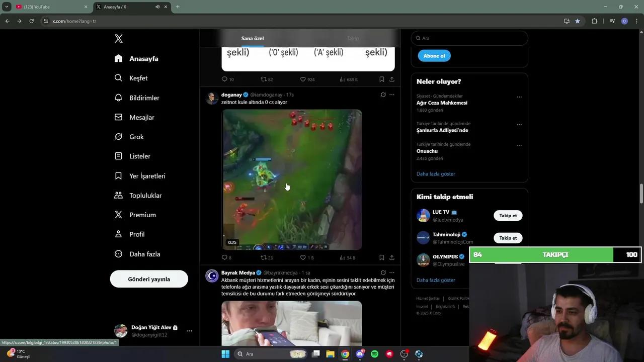Screen dimensions: 644x362
Task: Open a new browser tab
Action: pyautogui.click(x=178, y=7)
